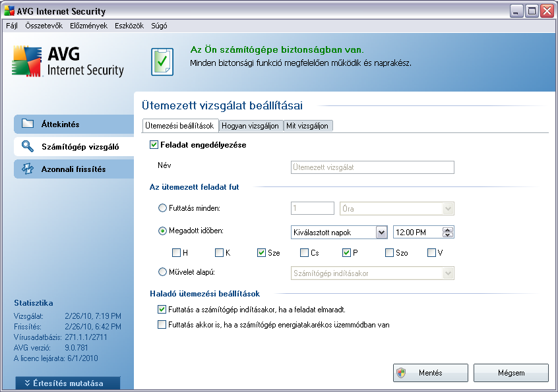The height and width of the screenshot is (392, 558).
Task: Check the V (Sunday) day checkbox
Action: 431,253
